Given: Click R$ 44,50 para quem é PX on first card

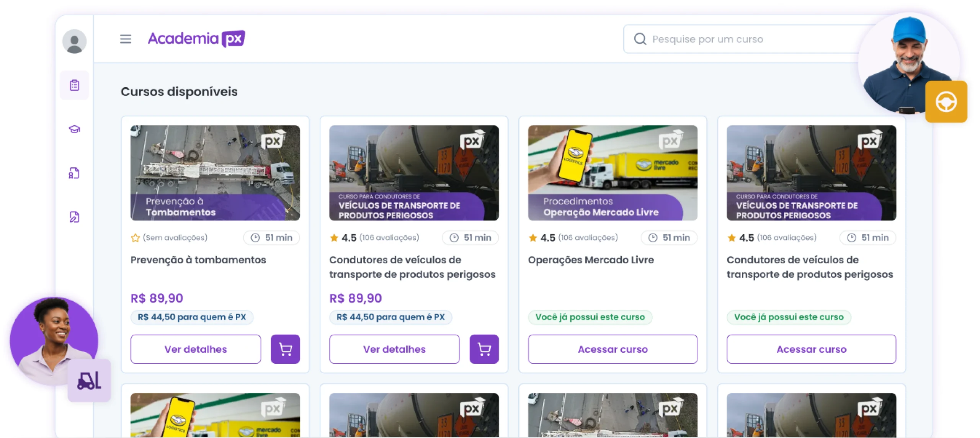Looking at the screenshot, I should (192, 317).
